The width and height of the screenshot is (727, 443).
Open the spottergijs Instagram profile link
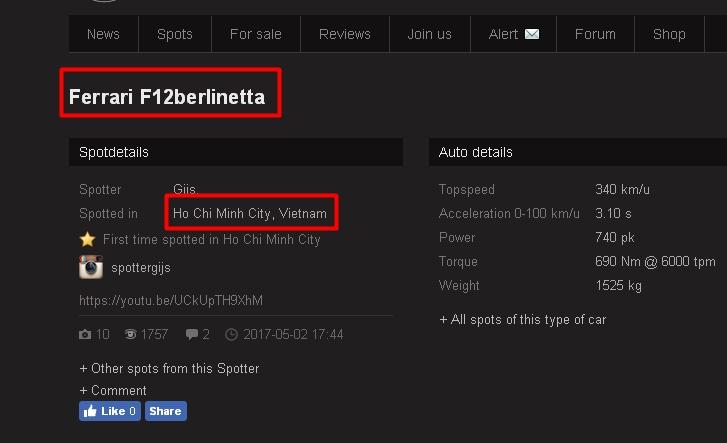pyautogui.click(x=141, y=268)
